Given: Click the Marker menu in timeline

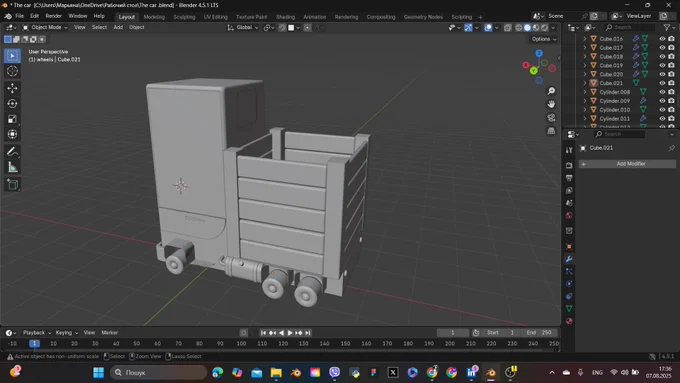Looking at the screenshot, I should coord(110,333).
